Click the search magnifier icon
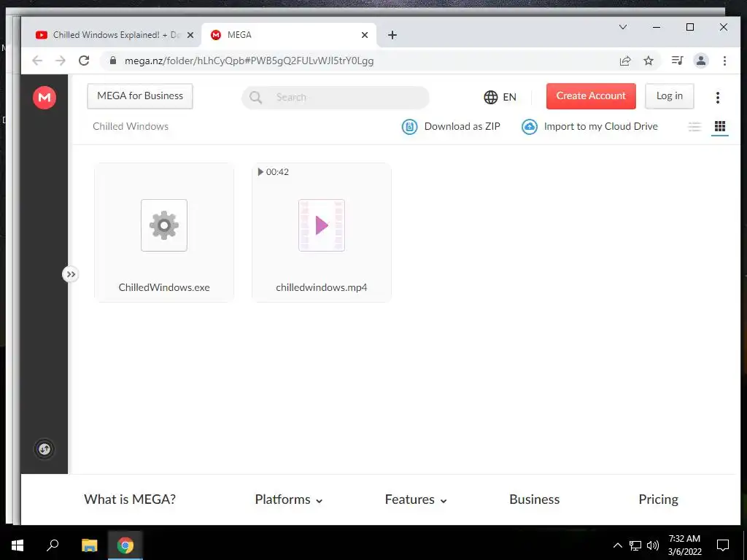This screenshot has height=560, width=747. (256, 97)
